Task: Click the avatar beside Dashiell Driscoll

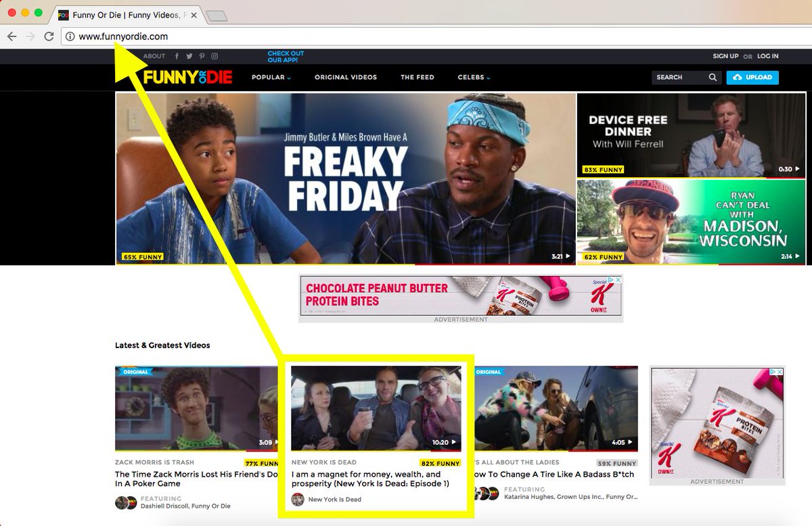Action: click(x=125, y=502)
